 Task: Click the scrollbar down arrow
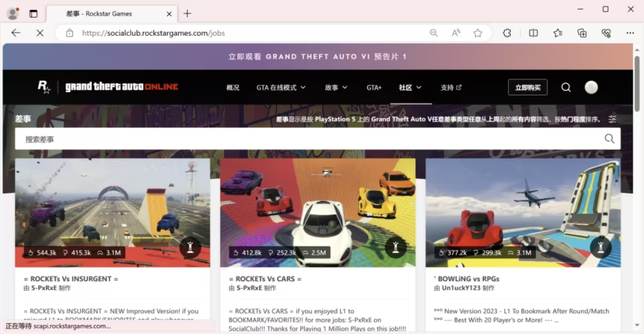coord(636,325)
